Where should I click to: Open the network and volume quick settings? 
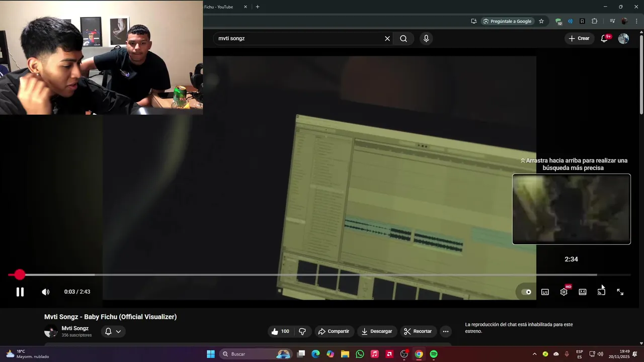pyautogui.click(x=596, y=354)
